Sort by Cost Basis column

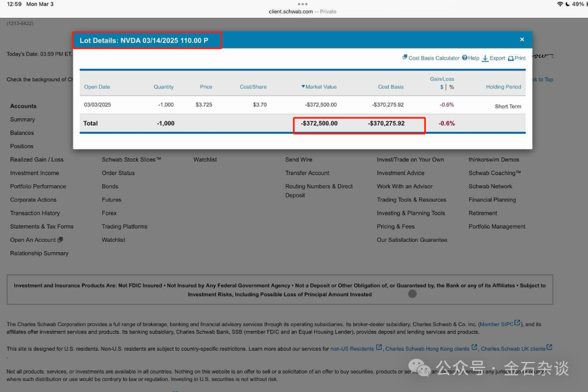[391, 87]
